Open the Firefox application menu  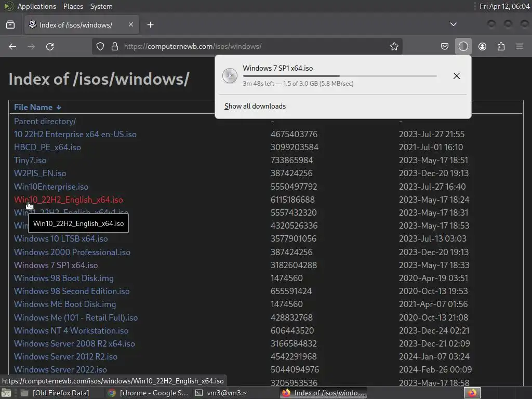[x=520, y=46]
